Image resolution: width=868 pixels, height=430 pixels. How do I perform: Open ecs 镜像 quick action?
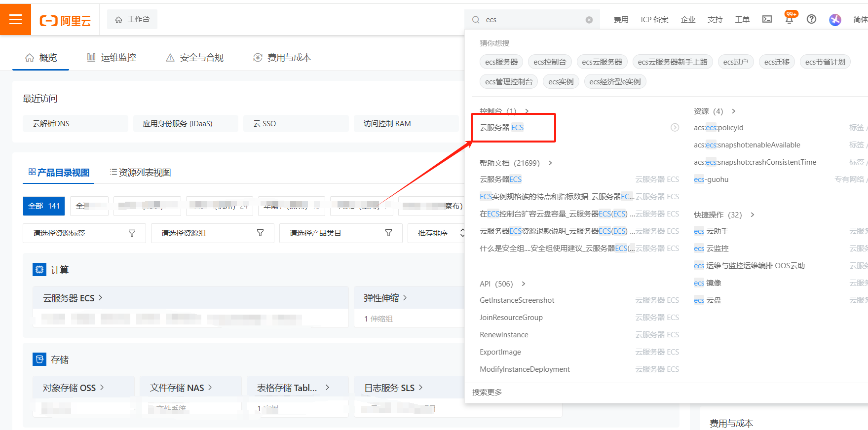tap(708, 283)
